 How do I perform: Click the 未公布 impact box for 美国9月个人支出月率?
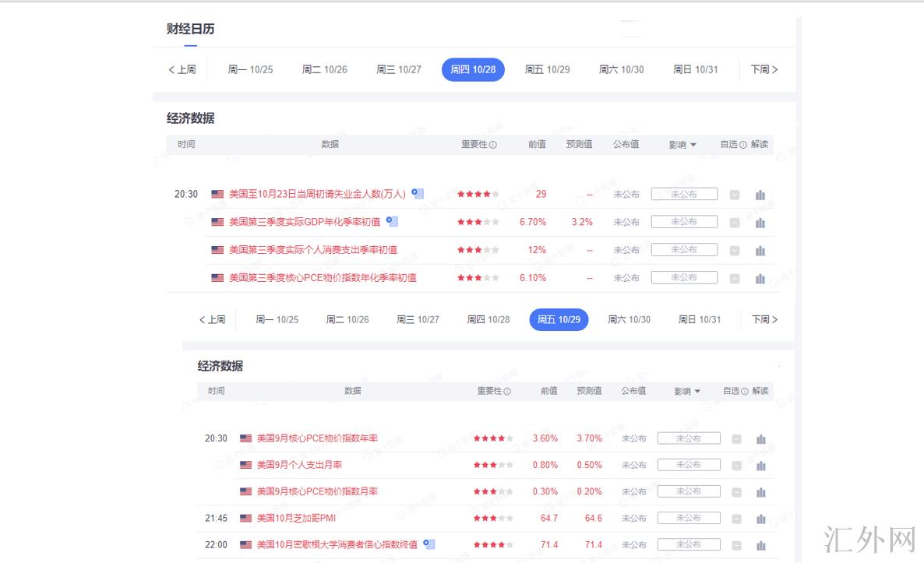tap(689, 465)
